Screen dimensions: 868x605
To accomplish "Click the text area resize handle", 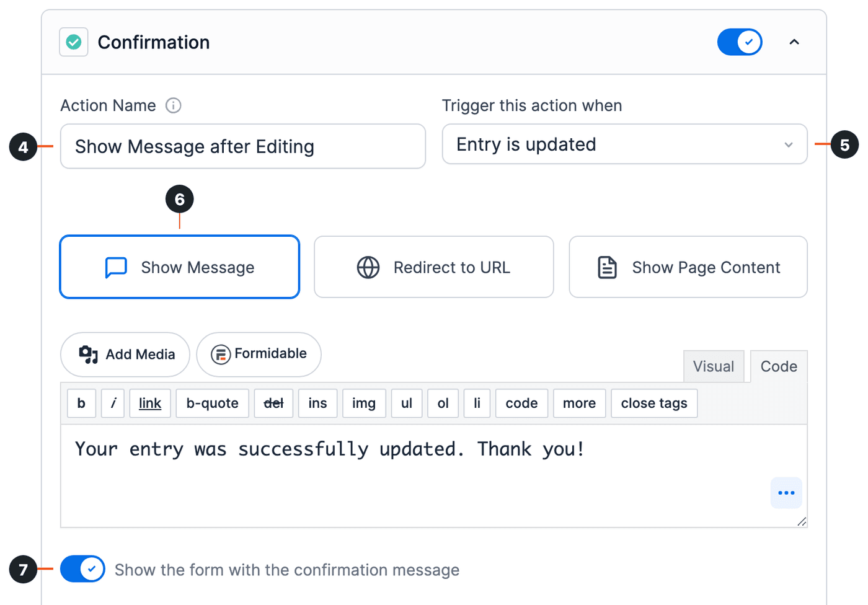I will [802, 522].
